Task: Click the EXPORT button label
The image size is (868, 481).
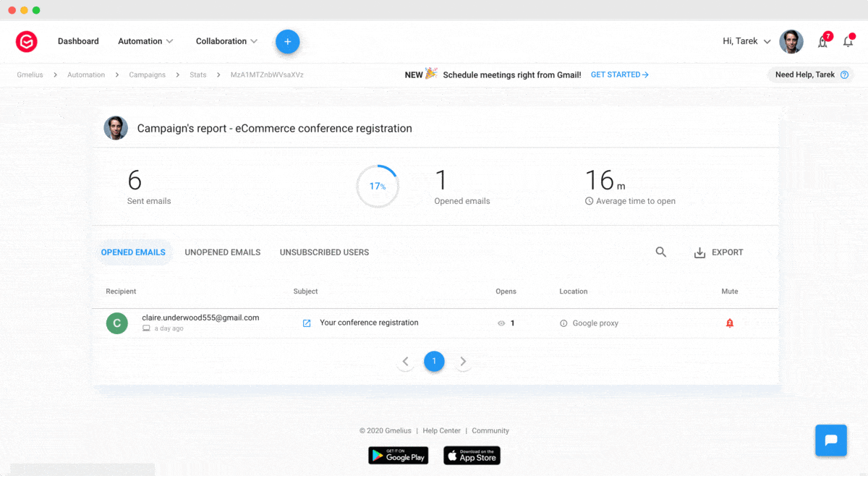Action: 728,252
